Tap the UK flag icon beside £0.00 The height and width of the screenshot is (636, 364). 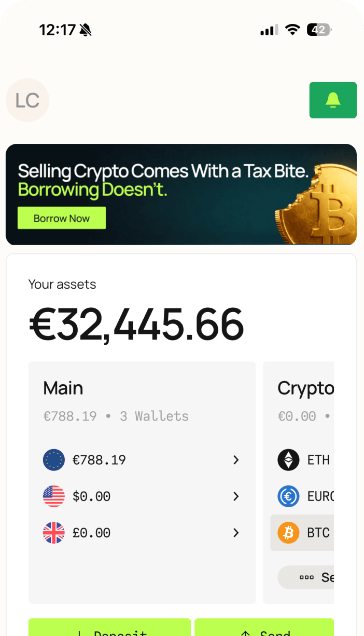point(53,532)
